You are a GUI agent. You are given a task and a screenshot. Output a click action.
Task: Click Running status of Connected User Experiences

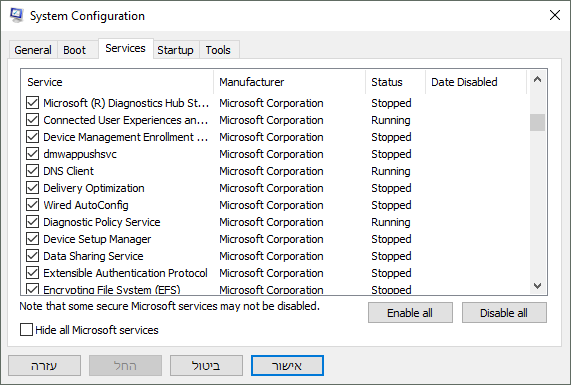pos(391,120)
